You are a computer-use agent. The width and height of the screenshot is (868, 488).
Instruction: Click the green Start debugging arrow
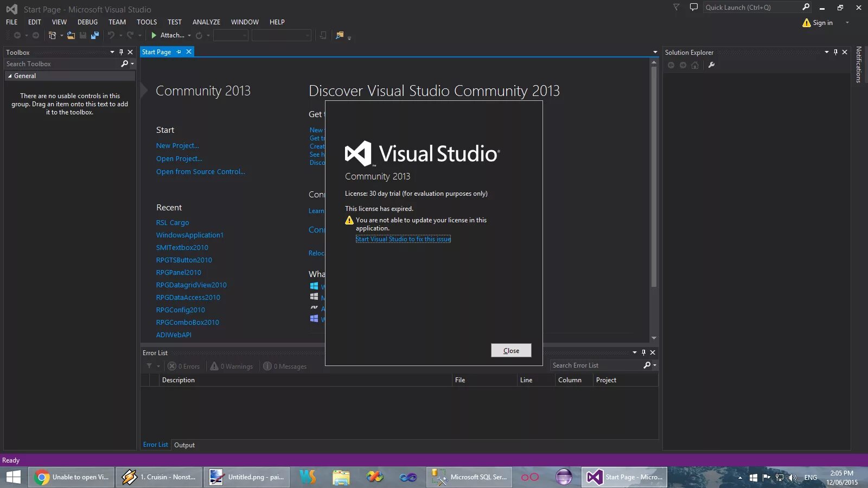click(x=154, y=35)
